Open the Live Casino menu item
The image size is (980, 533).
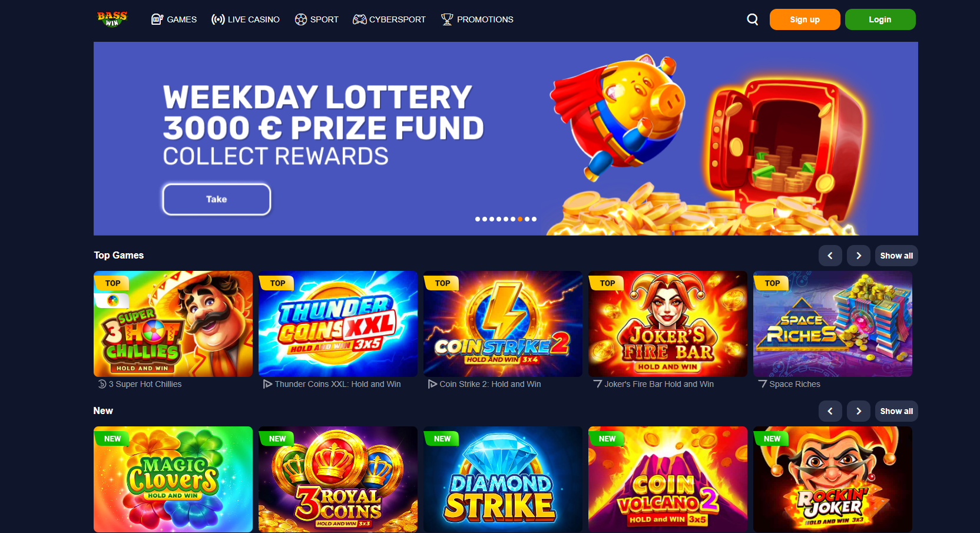[x=246, y=19]
